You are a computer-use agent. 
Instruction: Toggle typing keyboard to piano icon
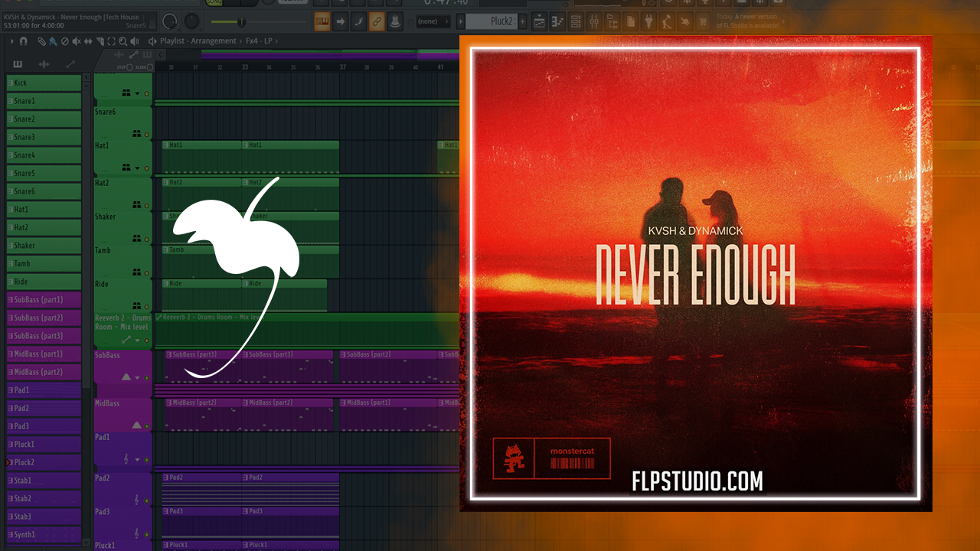[322, 21]
